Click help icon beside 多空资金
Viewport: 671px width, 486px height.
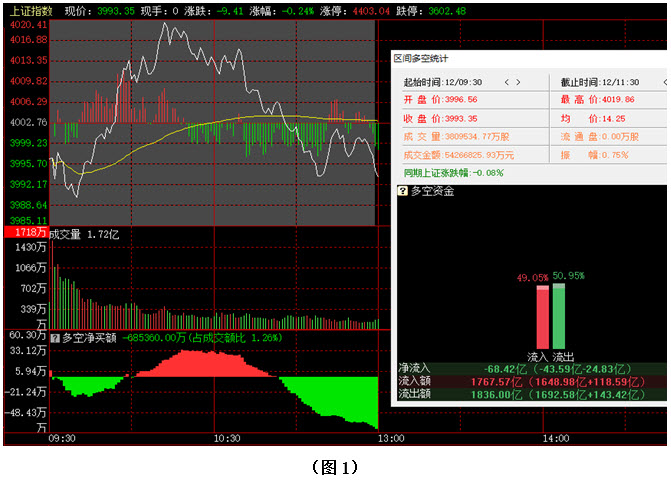[403, 191]
